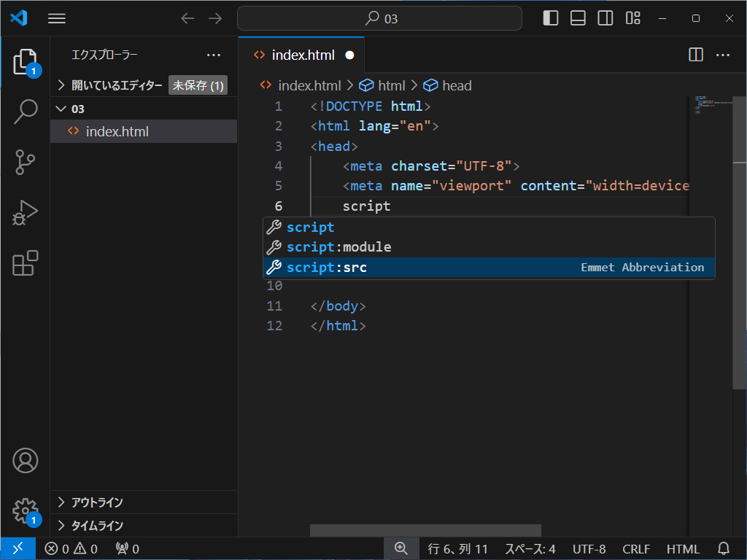The width and height of the screenshot is (747, 560).
Task: Toggle the secondary sidebar visibility
Action: [605, 17]
